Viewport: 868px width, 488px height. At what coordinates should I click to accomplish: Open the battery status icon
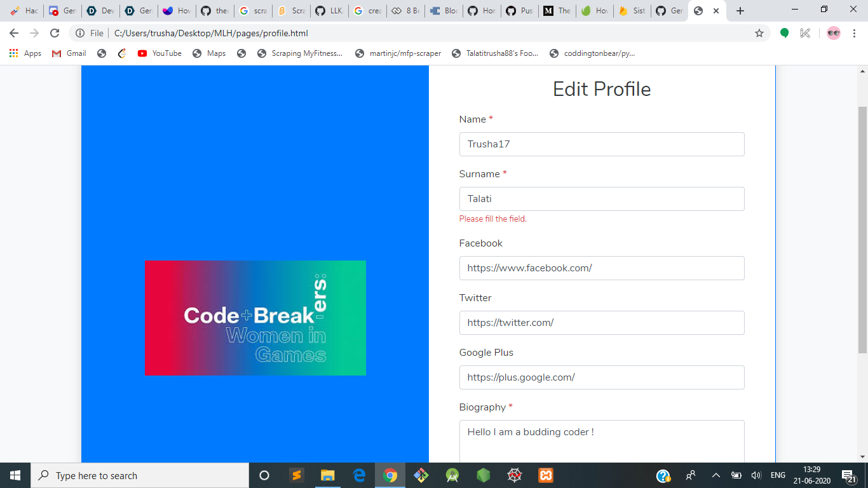(x=736, y=475)
